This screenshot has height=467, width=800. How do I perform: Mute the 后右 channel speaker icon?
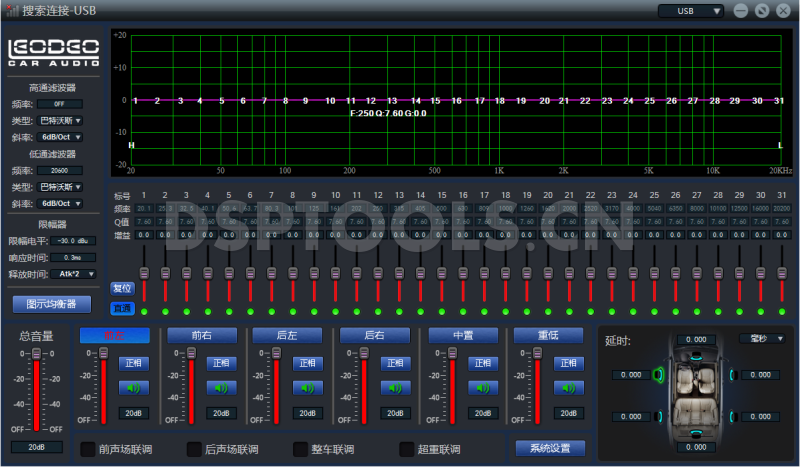(395, 388)
